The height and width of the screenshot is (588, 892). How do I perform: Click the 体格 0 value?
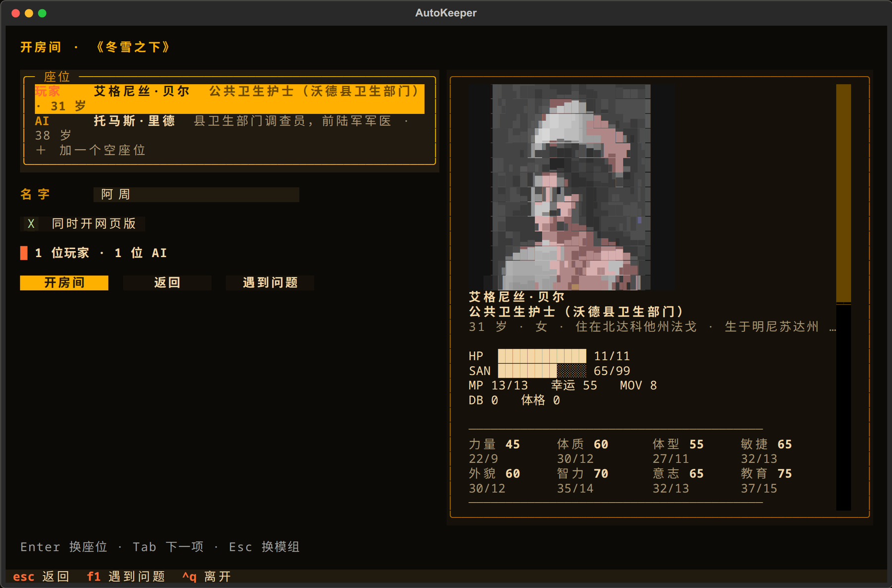tap(541, 400)
